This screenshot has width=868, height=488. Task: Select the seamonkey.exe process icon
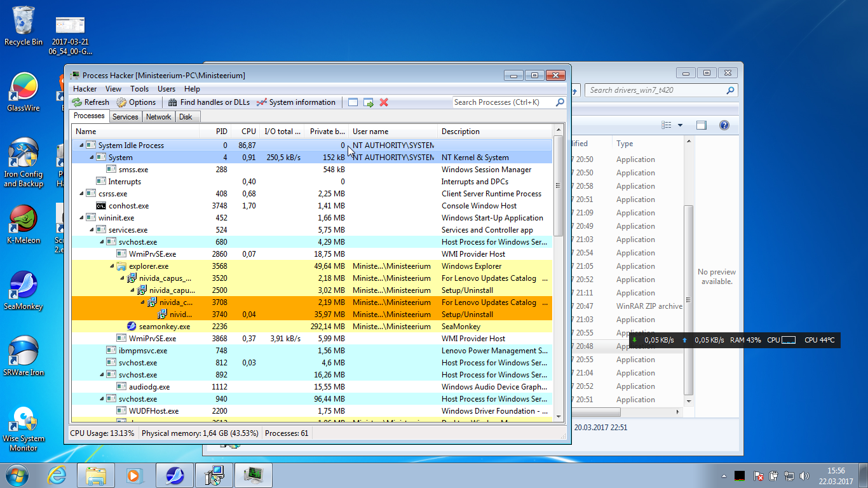pyautogui.click(x=132, y=327)
